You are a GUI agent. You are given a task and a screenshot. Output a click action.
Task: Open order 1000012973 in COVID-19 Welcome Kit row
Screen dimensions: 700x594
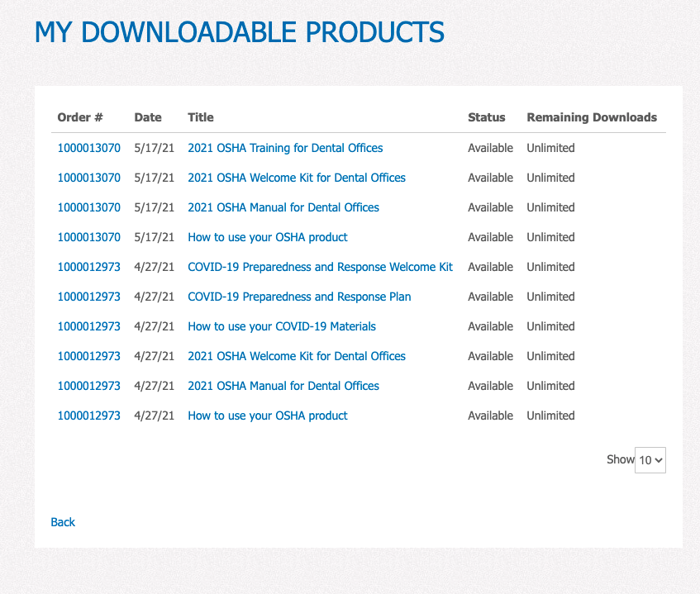coord(88,267)
